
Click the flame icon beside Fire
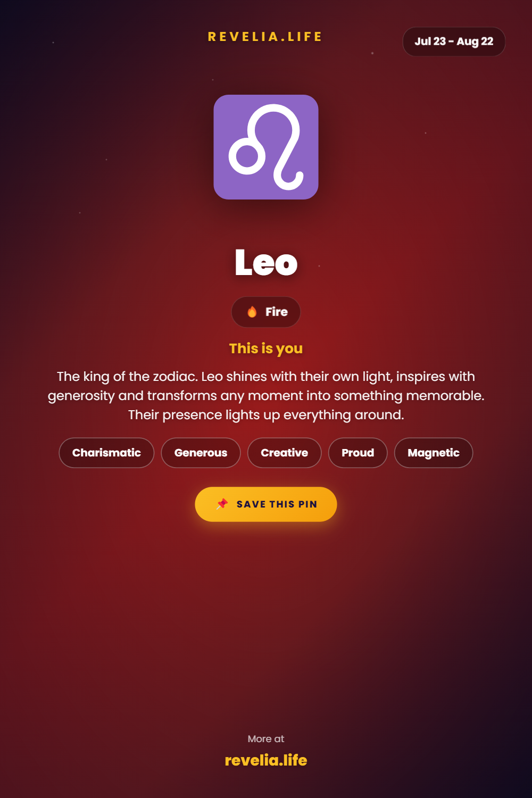point(252,312)
